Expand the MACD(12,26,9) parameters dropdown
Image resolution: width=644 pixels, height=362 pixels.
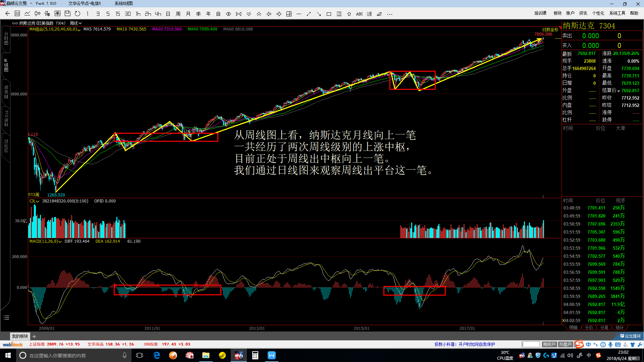[46, 241]
